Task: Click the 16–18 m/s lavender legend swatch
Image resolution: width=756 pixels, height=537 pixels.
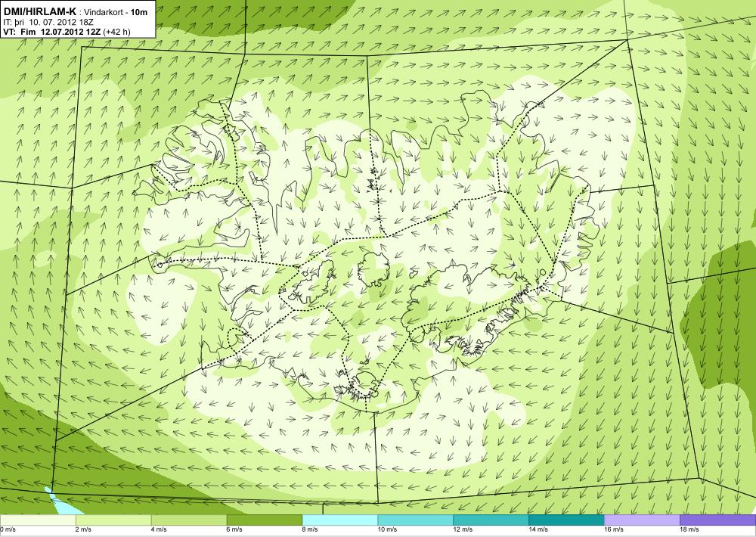Action: tap(642, 520)
